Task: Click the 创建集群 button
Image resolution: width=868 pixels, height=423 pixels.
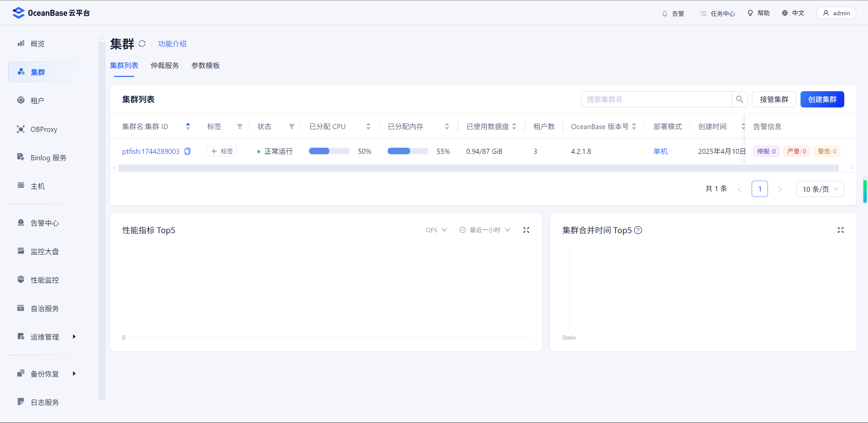Action: pyautogui.click(x=822, y=99)
